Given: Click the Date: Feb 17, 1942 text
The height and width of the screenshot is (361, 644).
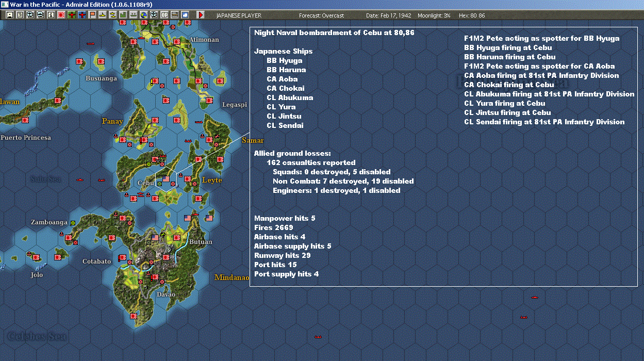Looking at the screenshot, I should point(389,15).
